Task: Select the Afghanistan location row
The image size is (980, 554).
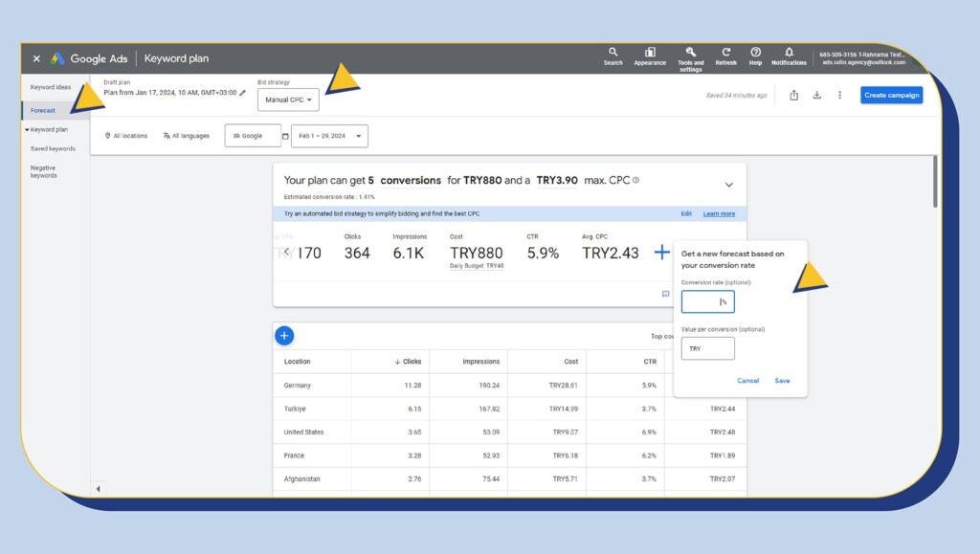Action: pos(509,479)
